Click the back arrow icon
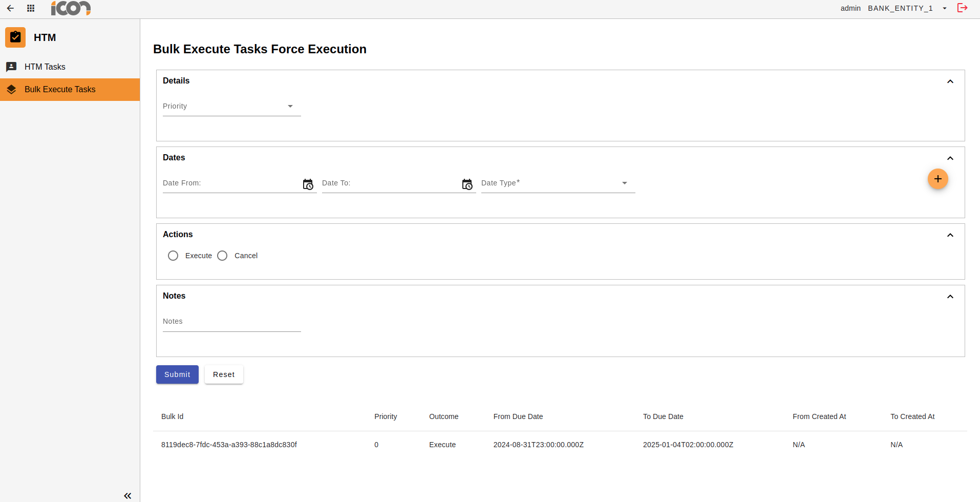Screen dimensions: 980x502 click(10, 8)
